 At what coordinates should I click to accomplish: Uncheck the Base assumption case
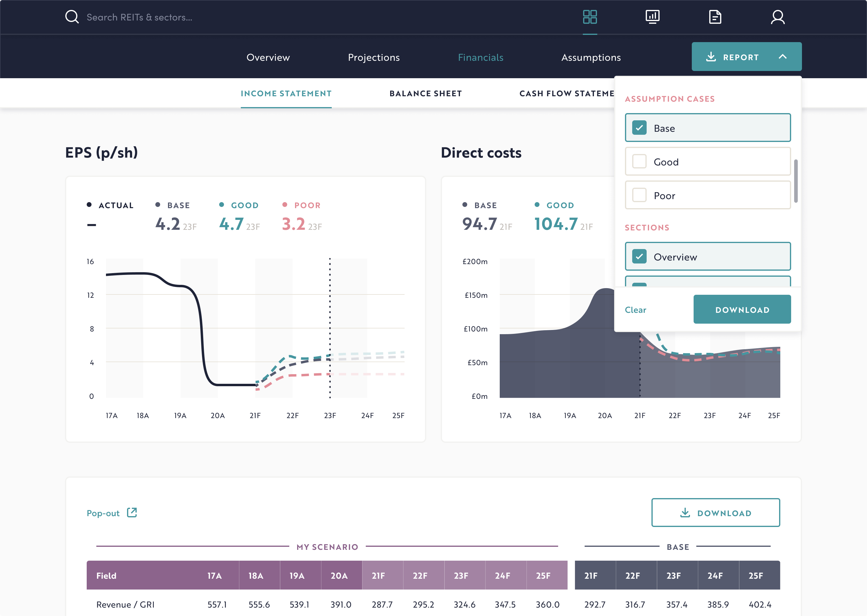[639, 128]
